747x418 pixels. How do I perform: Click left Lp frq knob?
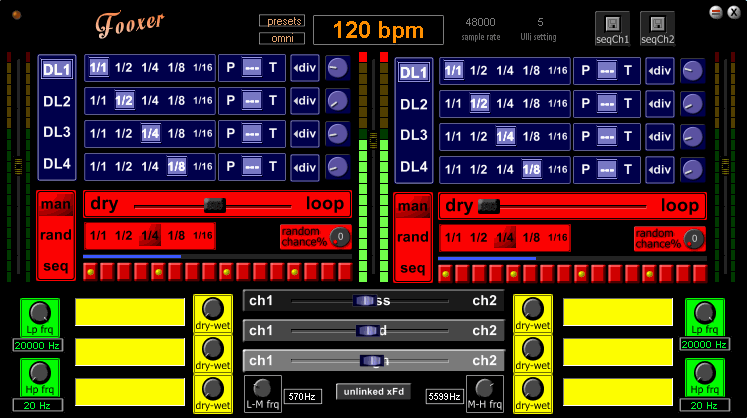[x=40, y=313]
